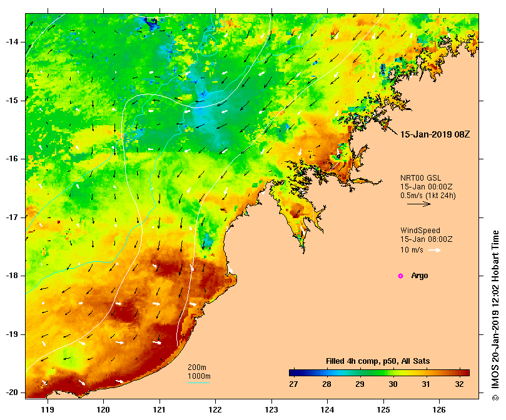The image size is (506, 420).
Task: Click the 'Argo' legend label
Action: (420, 276)
